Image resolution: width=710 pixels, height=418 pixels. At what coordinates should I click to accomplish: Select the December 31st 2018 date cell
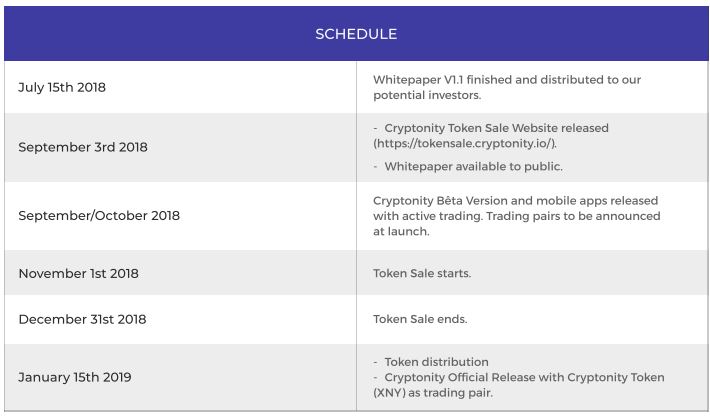[82, 319]
